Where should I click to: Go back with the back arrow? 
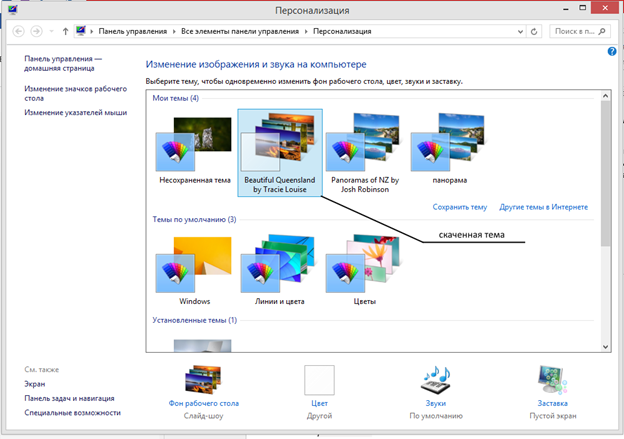tap(18, 31)
